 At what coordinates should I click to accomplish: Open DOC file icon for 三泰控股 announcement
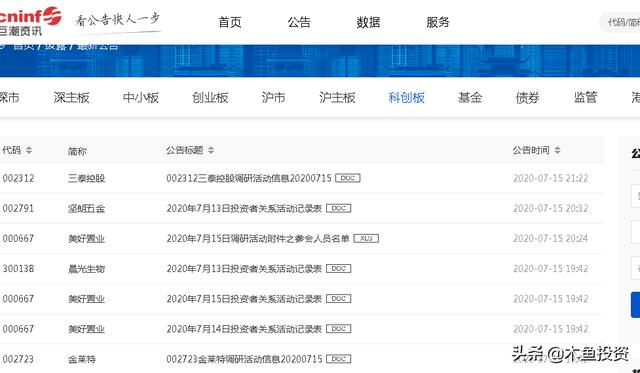[x=348, y=178]
